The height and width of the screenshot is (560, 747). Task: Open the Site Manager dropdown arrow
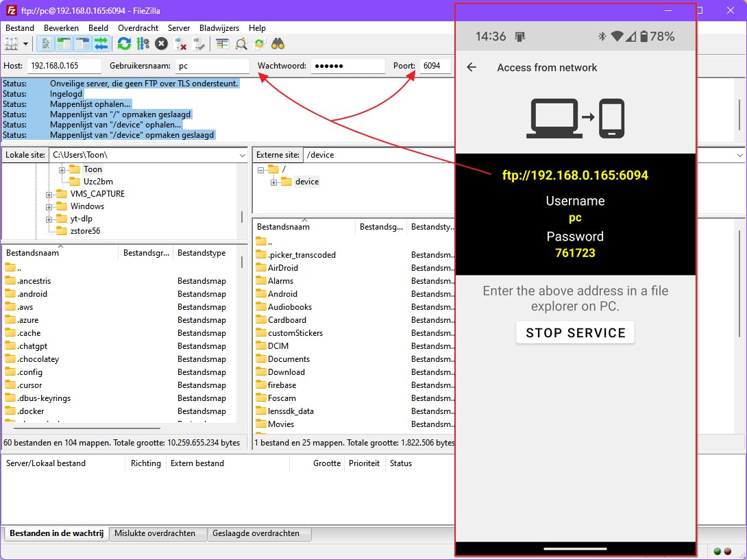coord(26,44)
